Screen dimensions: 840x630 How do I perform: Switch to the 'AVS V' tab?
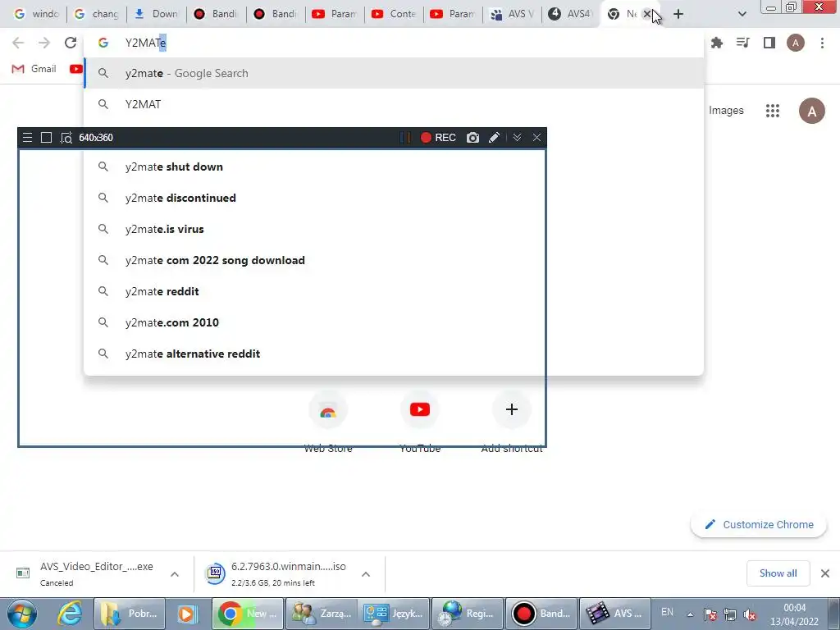click(x=513, y=14)
